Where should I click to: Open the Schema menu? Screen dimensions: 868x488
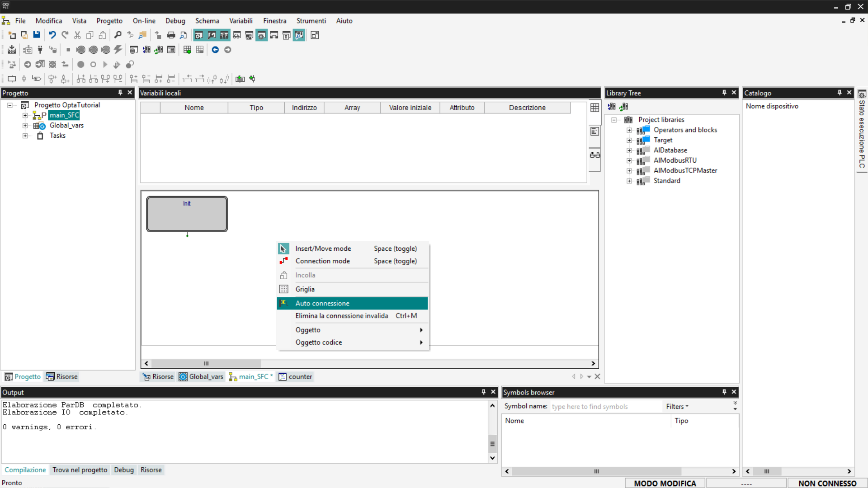click(207, 21)
